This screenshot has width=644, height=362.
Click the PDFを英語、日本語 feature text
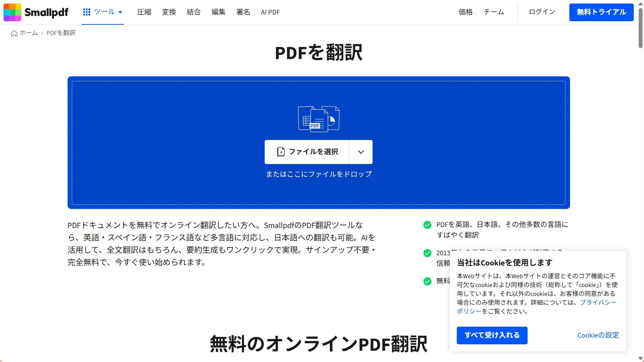[502, 230]
